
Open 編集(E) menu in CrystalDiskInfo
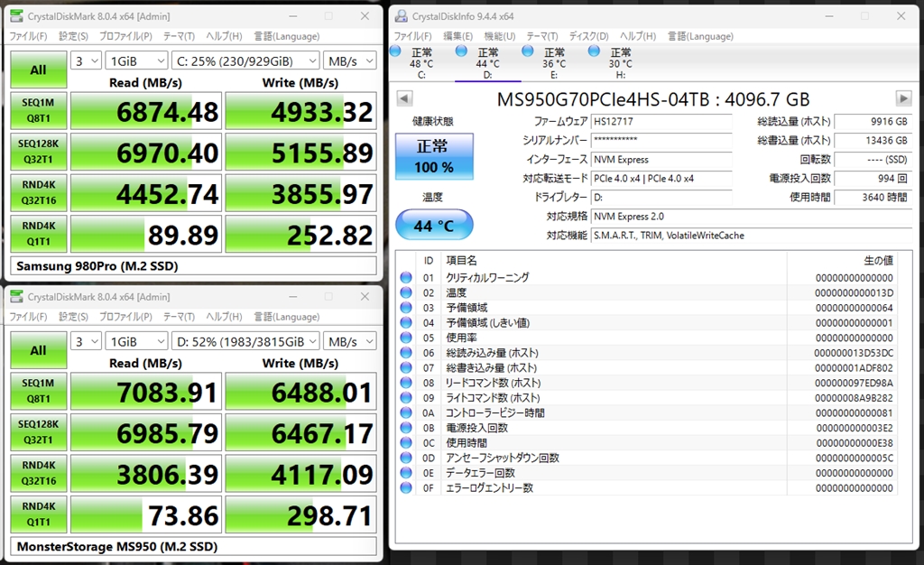(457, 36)
